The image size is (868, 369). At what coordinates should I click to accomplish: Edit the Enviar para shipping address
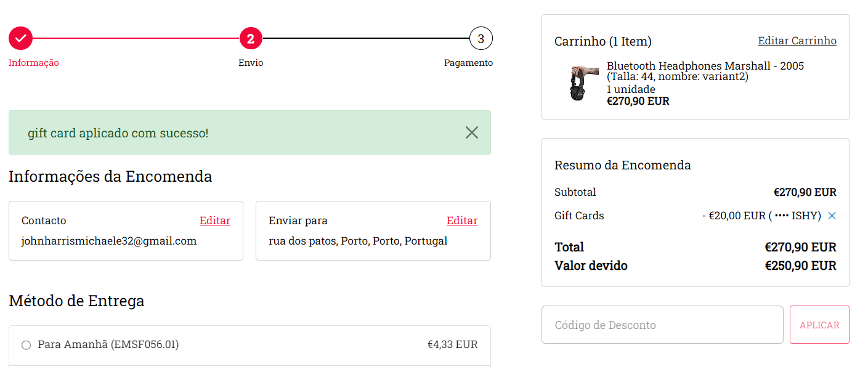click(x=461, y=221)
